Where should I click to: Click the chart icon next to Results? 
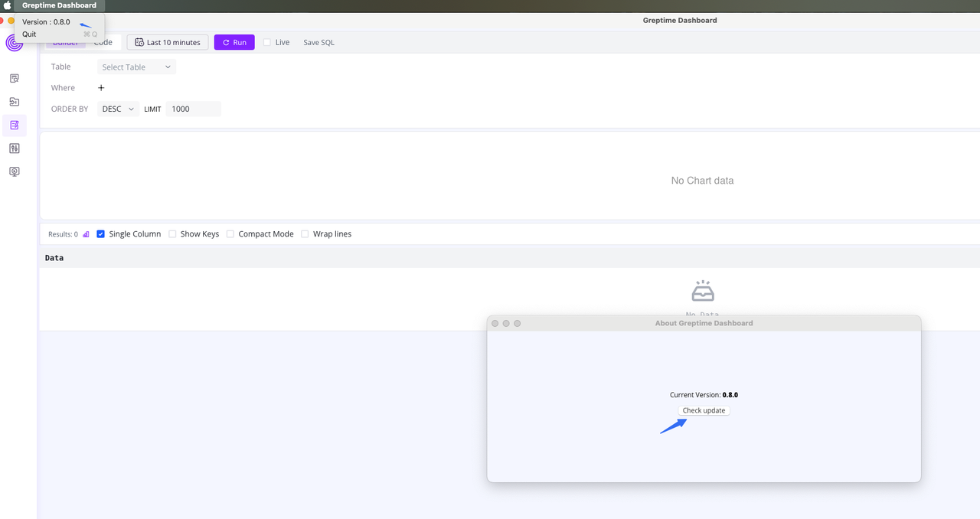[85, 233]
